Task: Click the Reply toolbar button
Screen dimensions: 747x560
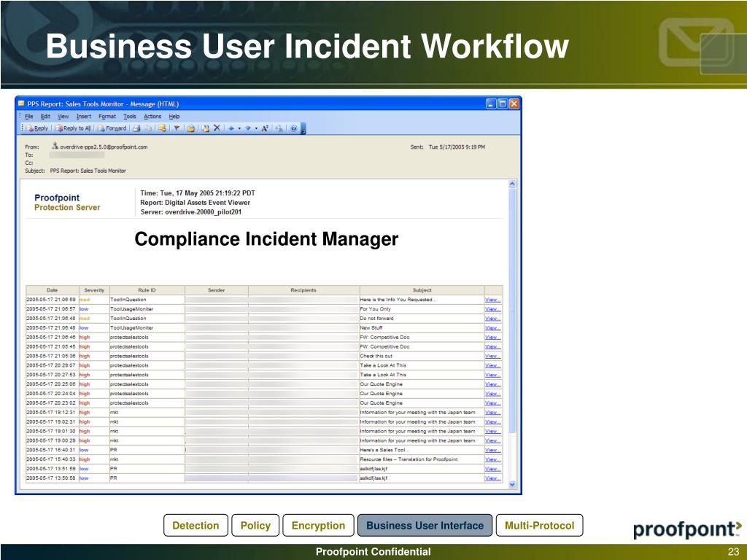Action: tap(36, 128)
